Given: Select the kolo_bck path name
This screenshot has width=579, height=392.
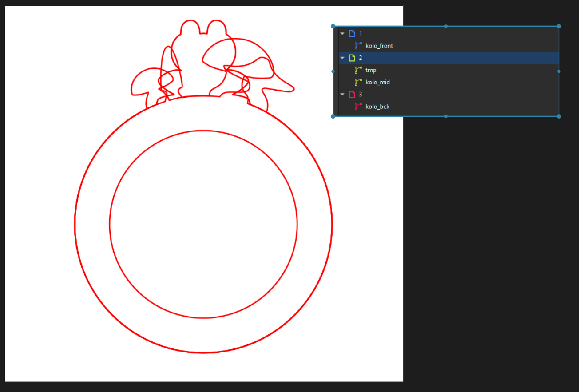Looking at the screenshot, I should click(377, 107).
